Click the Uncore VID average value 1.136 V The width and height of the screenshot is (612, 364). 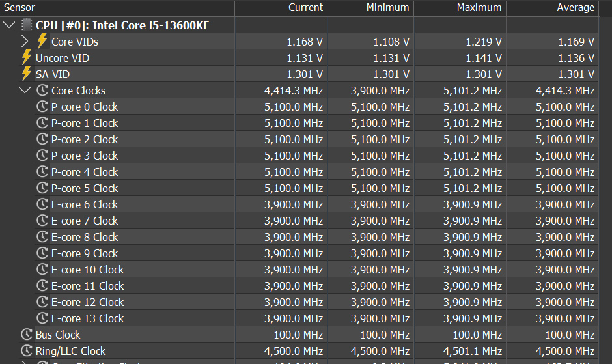[576, 58]
